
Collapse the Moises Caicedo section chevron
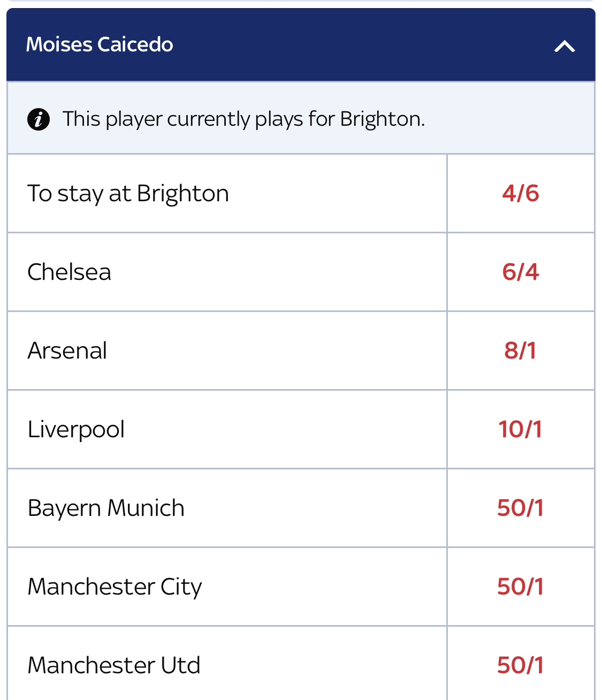pyautogui.click(x=565, y=47)
